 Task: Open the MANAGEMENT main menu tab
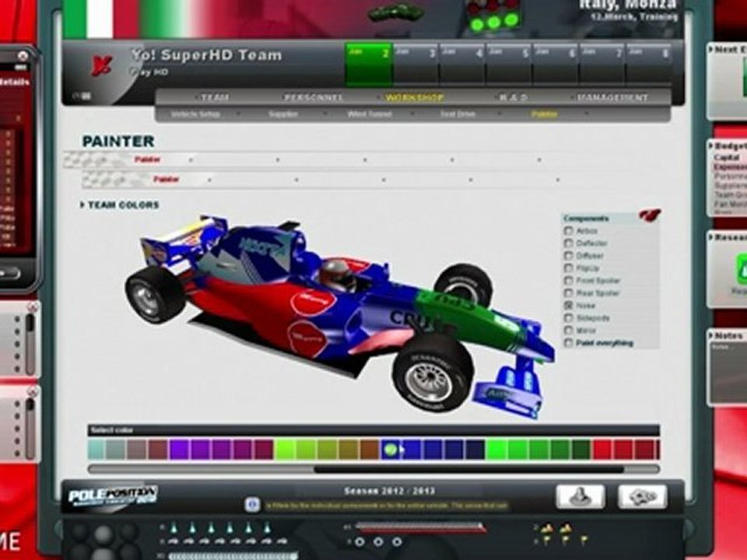612,97
